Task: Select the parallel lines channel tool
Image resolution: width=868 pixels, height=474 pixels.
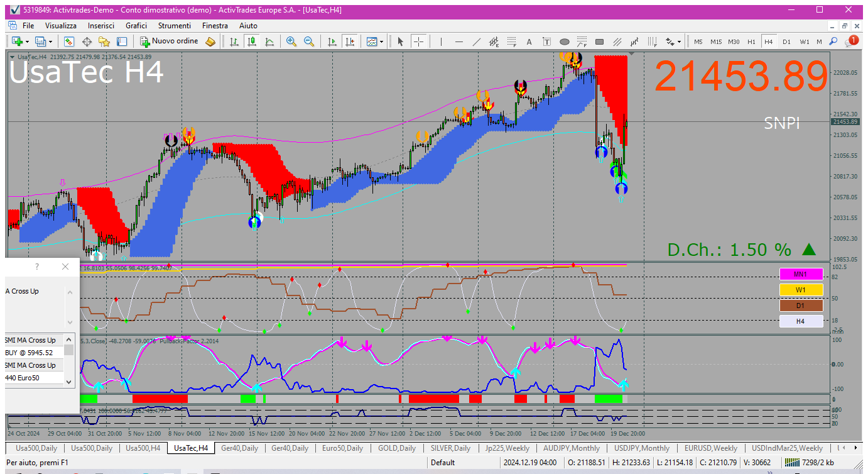Action: coord(617,41)
